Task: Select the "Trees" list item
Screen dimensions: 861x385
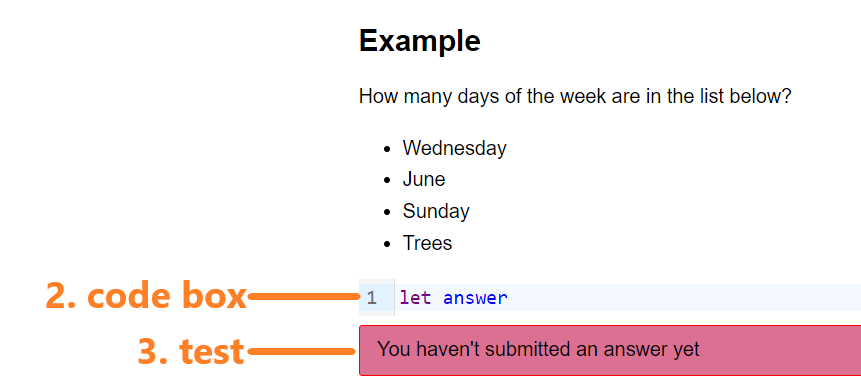Action: [x=427, y=243]
